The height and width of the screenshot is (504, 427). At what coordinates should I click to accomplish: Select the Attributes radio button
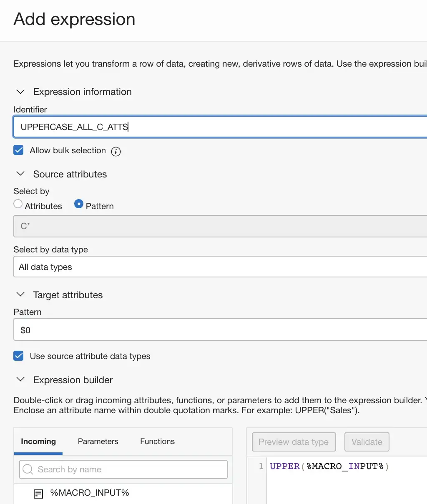(18, 204)
